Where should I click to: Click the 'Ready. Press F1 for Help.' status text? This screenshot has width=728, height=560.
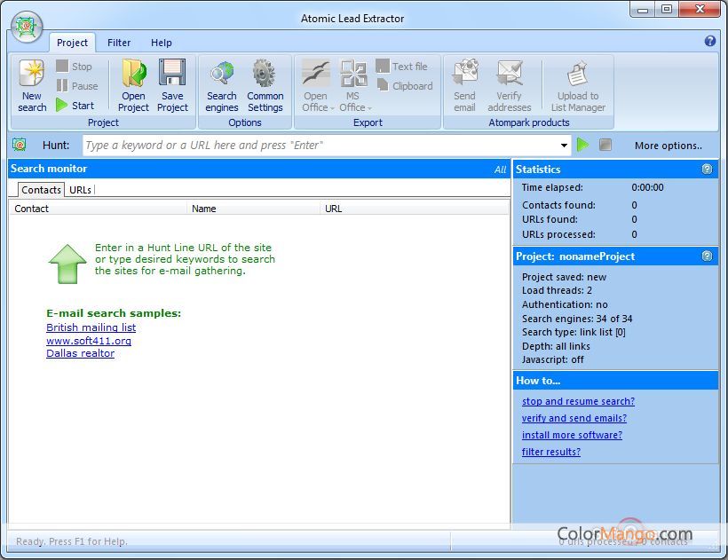coord(72,541)
